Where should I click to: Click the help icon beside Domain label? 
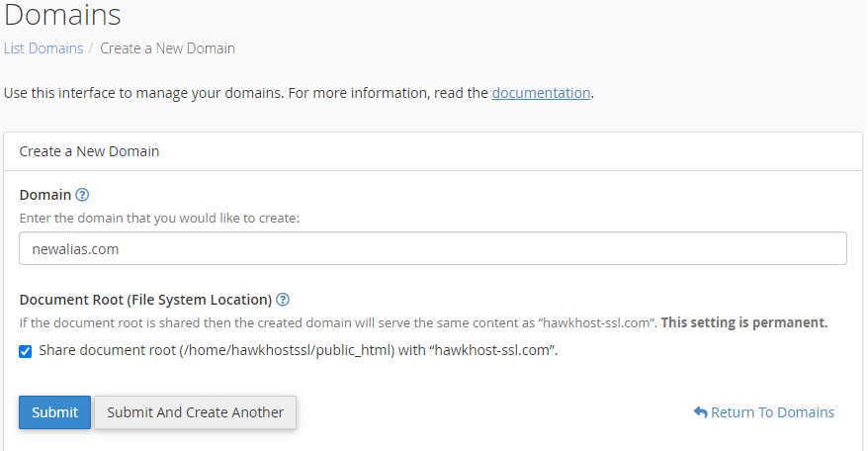82,195
